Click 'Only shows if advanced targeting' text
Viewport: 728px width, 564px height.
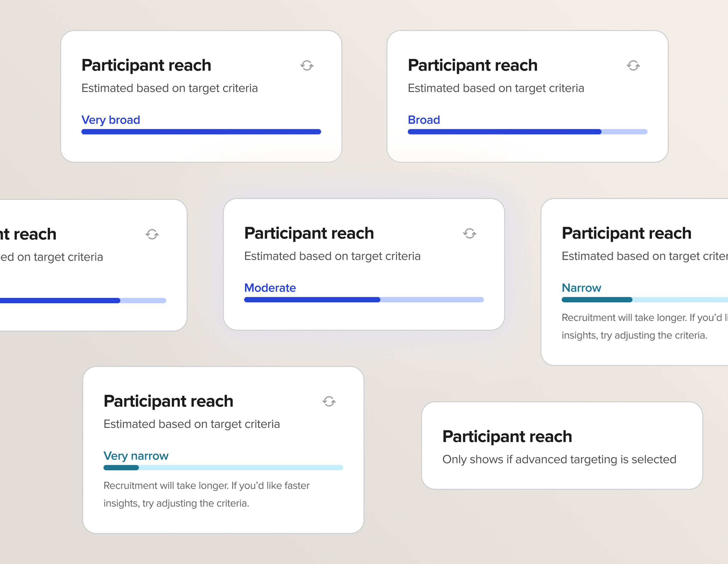559,460
